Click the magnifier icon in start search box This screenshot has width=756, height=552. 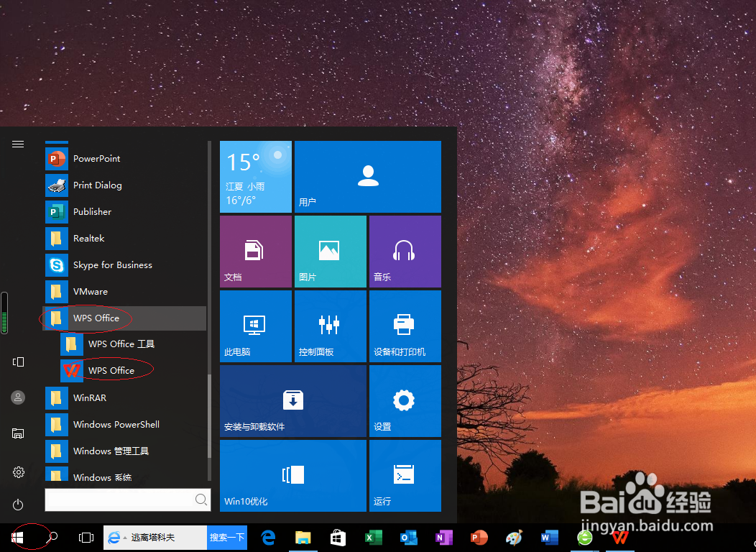[201, 500]
